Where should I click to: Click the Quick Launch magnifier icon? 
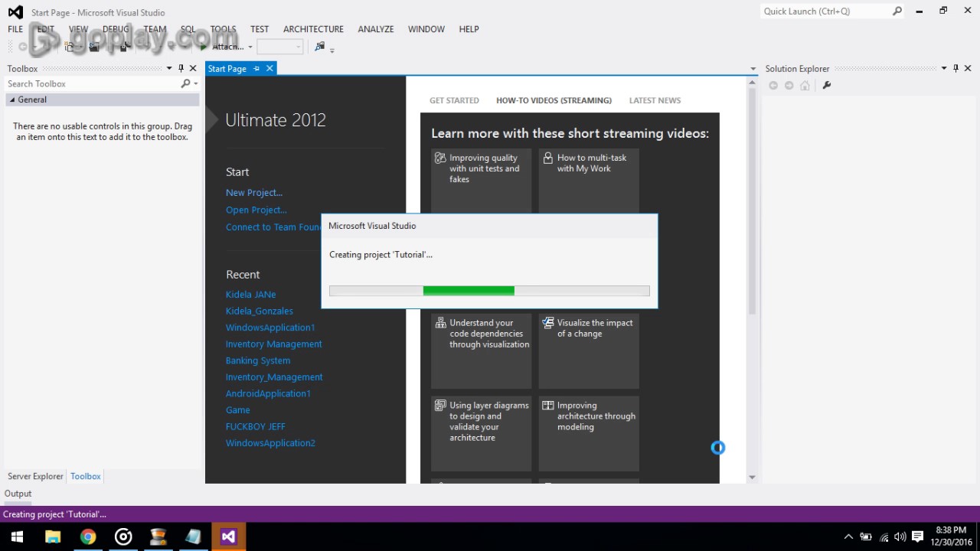[x=897, y=11]
